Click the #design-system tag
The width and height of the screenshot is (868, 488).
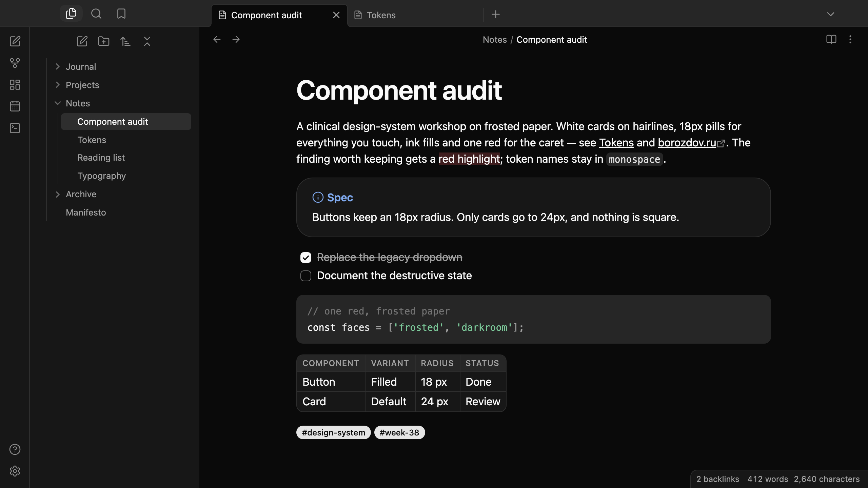(334, 432)
